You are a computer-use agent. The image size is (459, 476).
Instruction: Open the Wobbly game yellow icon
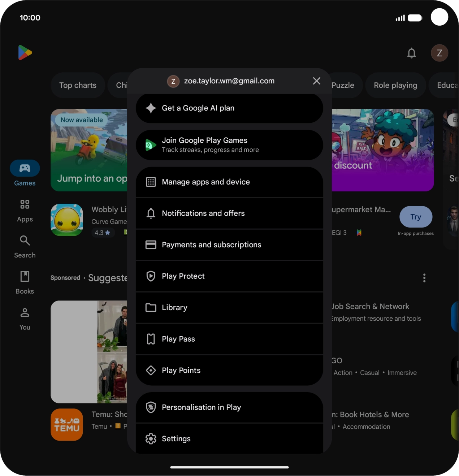(x=67, y=220)
